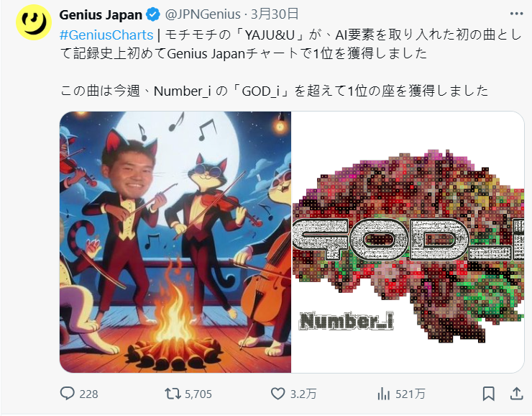Click the Genius Japan display name
The width and height of the screenshot is (532, 416).
[x=101, y=14]
